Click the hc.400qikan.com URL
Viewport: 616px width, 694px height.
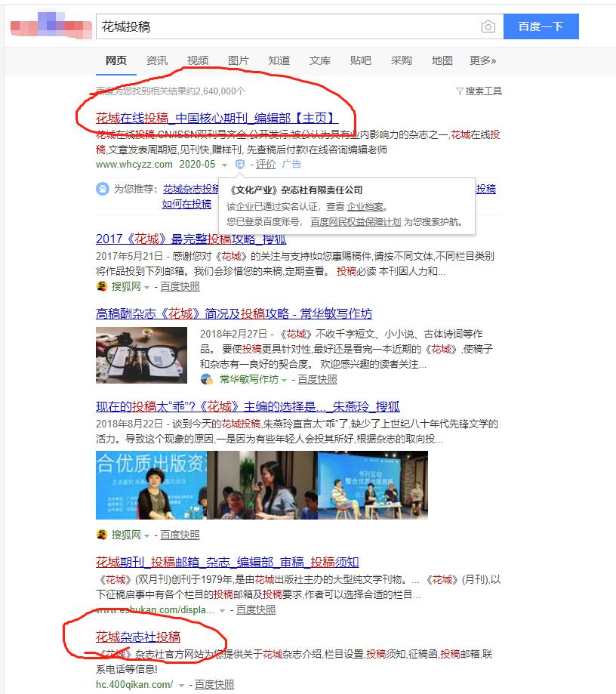(x=134, y=685)
